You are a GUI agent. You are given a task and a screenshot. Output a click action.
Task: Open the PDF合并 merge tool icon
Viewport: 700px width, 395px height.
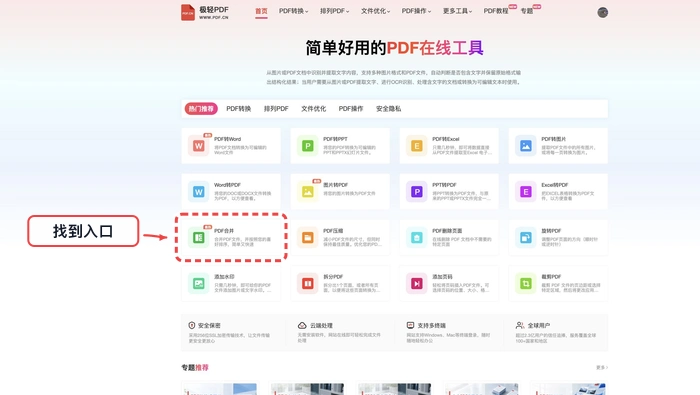tap(199, 237)
